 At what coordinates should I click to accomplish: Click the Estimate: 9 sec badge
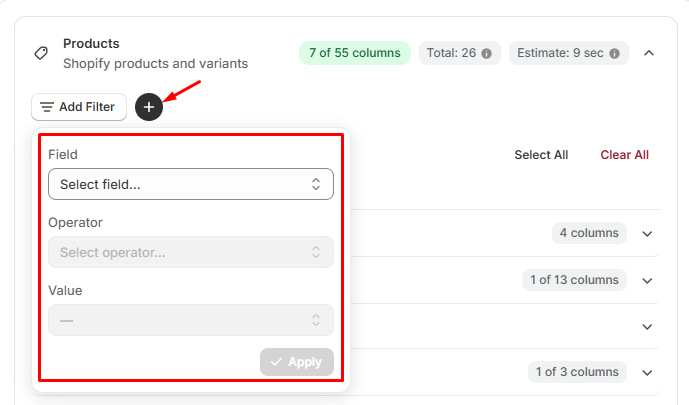[x=569, y=53]
